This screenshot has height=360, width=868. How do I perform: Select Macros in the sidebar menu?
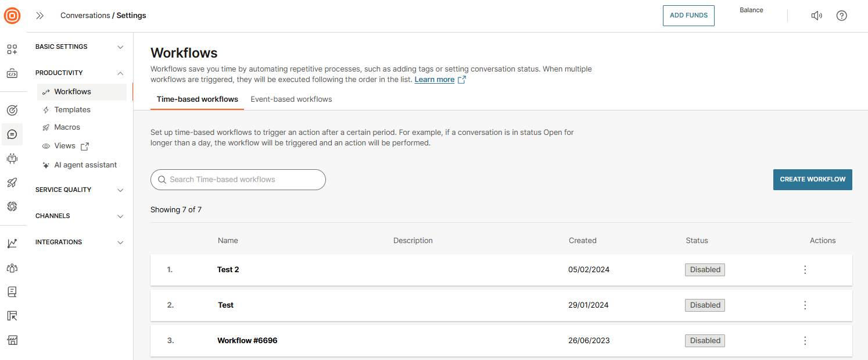click(67, 127)
